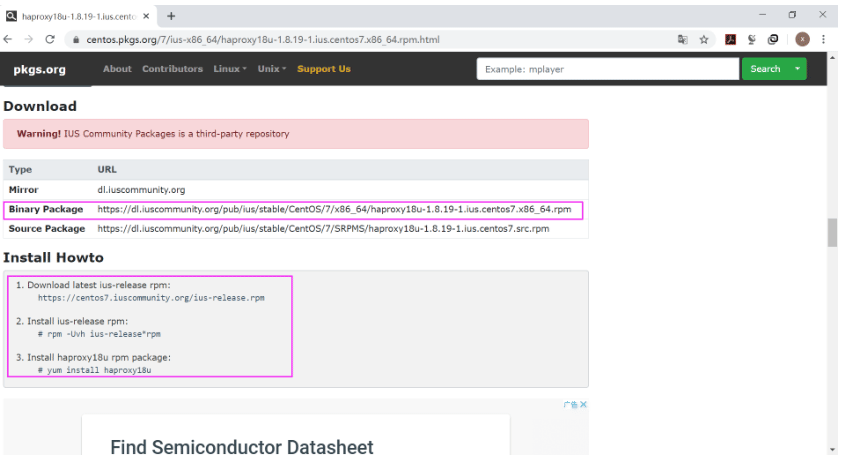850x461 pixels.
Task: Click the Source Package src.rpm URL
Action: 323,229
